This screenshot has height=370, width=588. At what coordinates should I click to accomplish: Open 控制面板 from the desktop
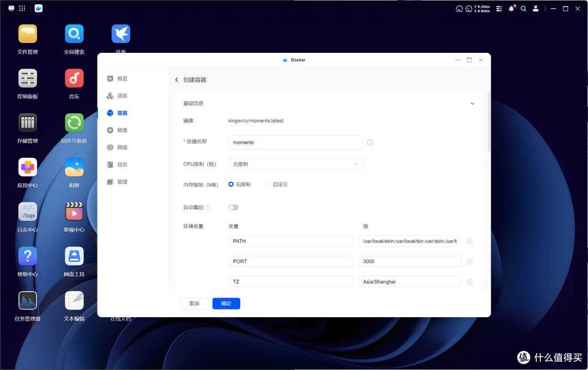tap(27, 78)
